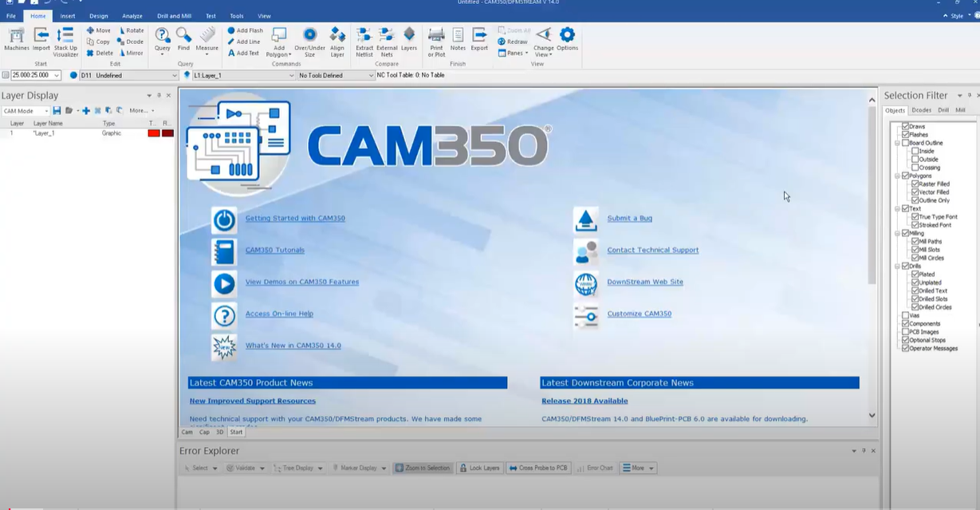Click the Redraw view command
This screenshot has width=980, height=510.
pyautogui.click(x=513, y=42)
